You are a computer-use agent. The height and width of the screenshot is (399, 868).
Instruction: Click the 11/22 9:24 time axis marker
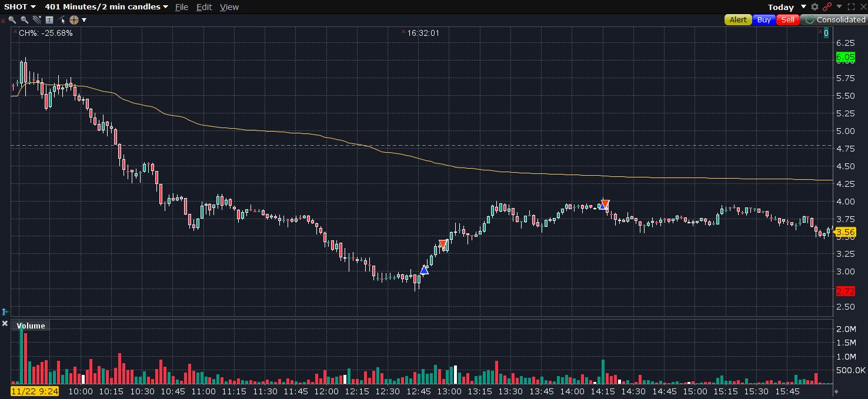coord(35,391)
